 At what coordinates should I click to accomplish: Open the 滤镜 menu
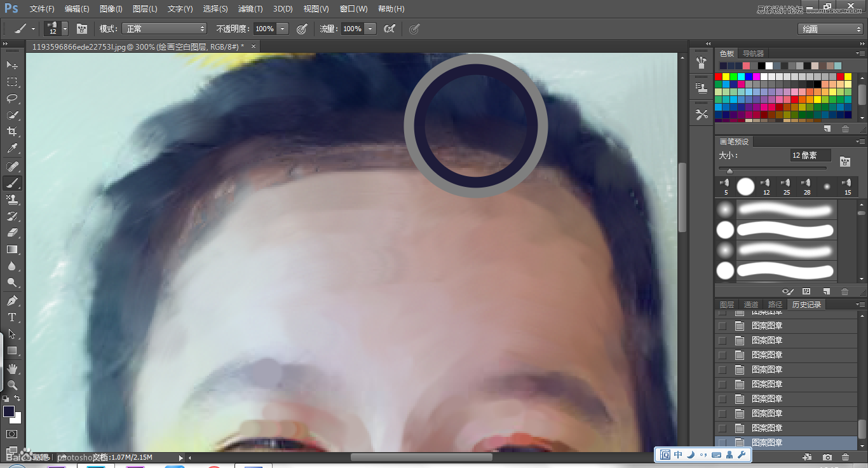point(250,8)
